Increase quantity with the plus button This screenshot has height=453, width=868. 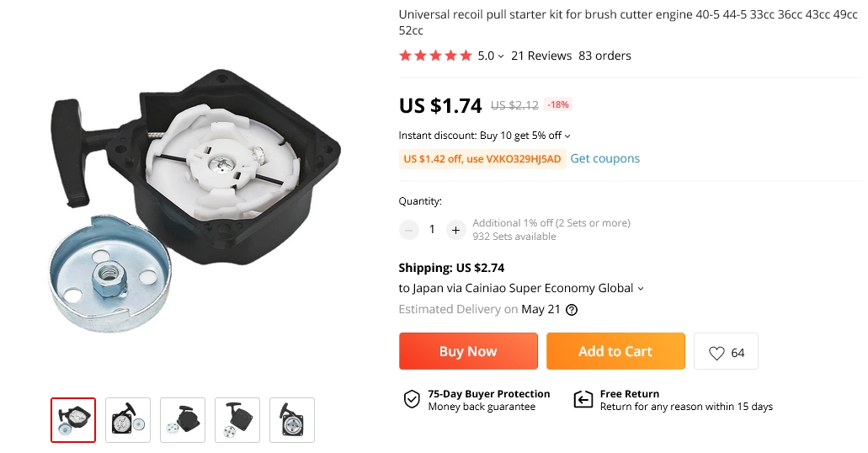click(x=455, y=230)
